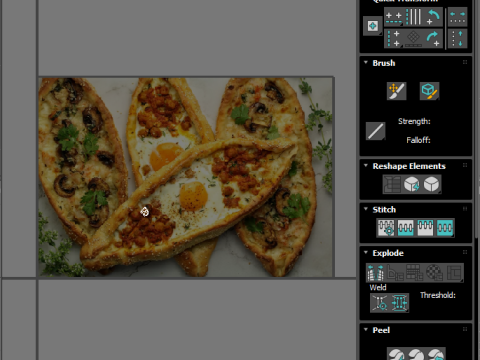Collapse the Peel rollout
Screen dimensions: 480x360
point(366,330)
